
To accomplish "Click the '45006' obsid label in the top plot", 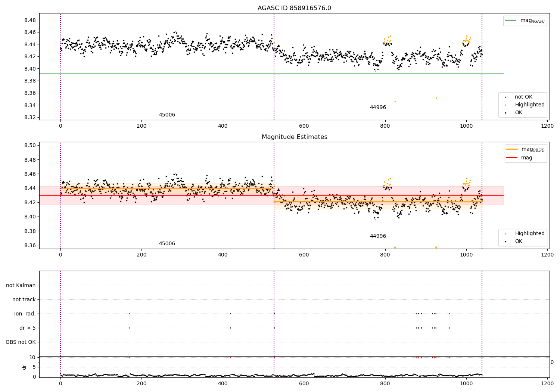I will pos(167,115).
